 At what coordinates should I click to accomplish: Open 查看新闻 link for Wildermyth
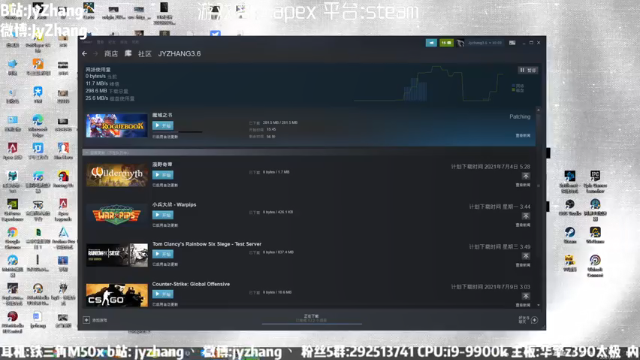click(x=523, y=185)
